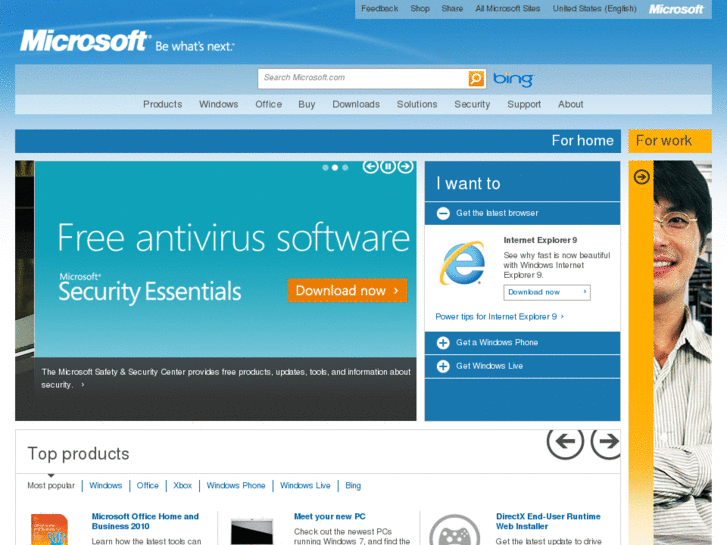Click Download now for Internet Explorer 9
Image resolution: width=727 pixels, height=545 pixels.
[547, 292]
